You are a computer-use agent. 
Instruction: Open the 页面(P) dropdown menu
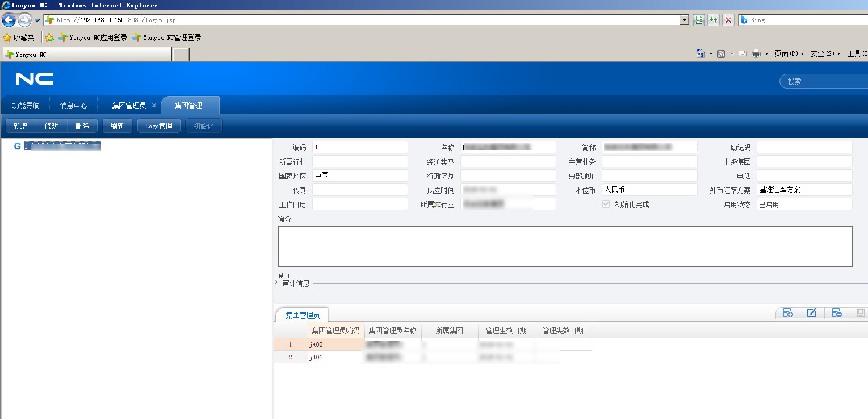tap(789, 53)
